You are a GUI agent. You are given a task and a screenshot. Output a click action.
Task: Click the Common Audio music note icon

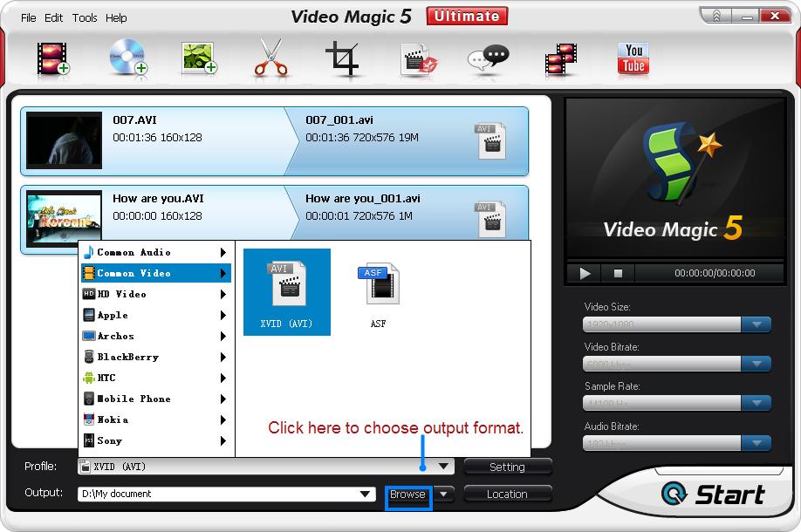88,252
